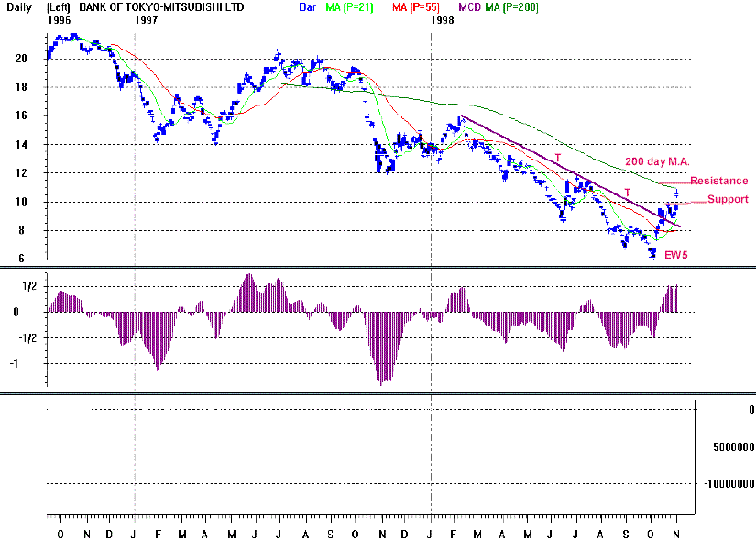The width and height of the screenshot is (756, 541).
Task: Select the purple "MCD" legend entry
Action: 469,7
